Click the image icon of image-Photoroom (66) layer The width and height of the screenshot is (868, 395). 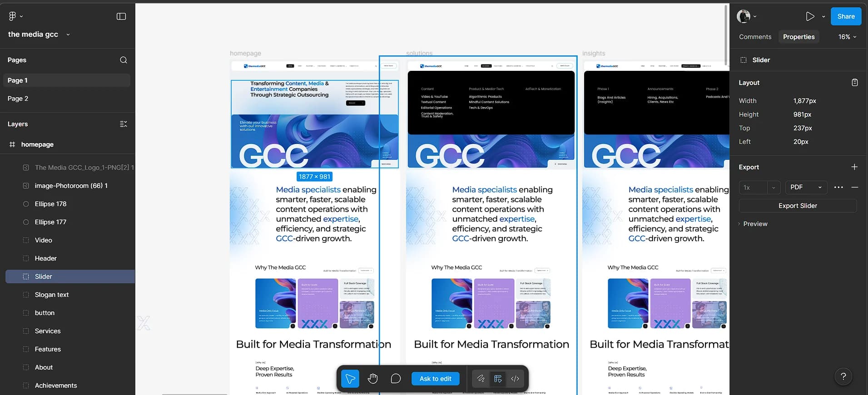(x=26, y=186)
